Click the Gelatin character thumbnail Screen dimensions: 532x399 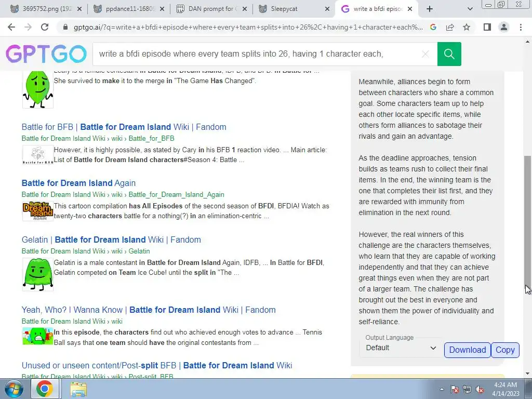pos(37,274)
